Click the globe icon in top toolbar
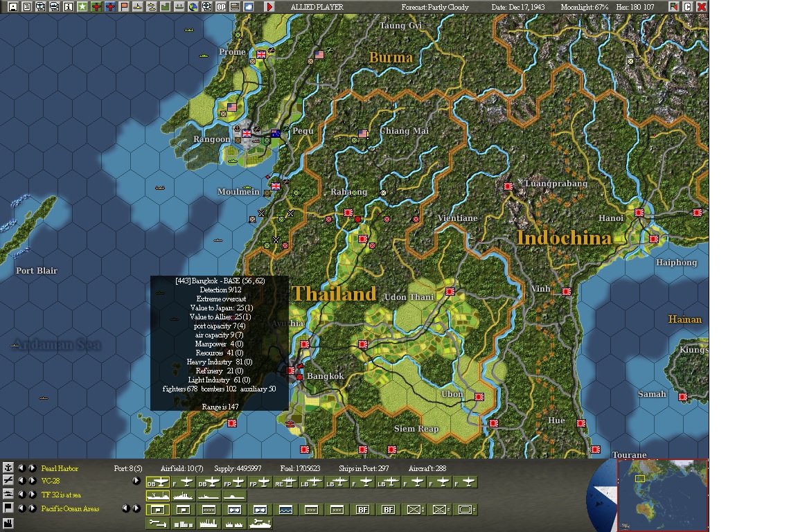Viewport: 798px width, 532px height. tap(193, 7)
